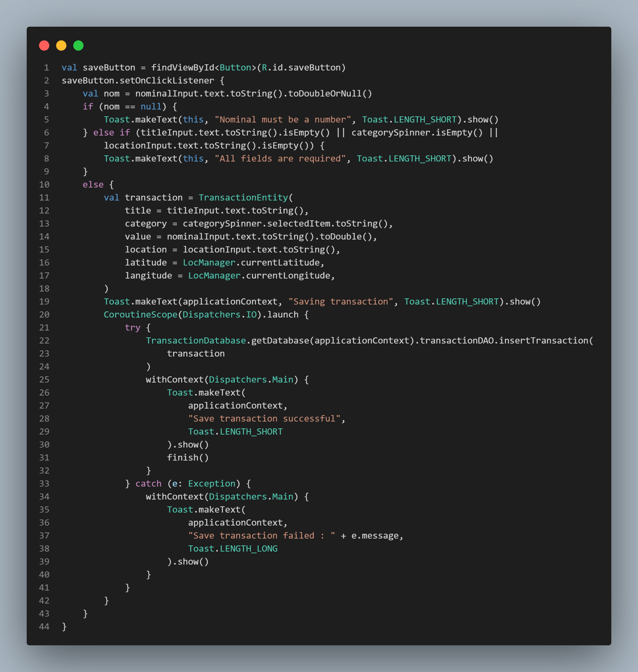Click string "Save transaction failed : "

click(262, 536)
